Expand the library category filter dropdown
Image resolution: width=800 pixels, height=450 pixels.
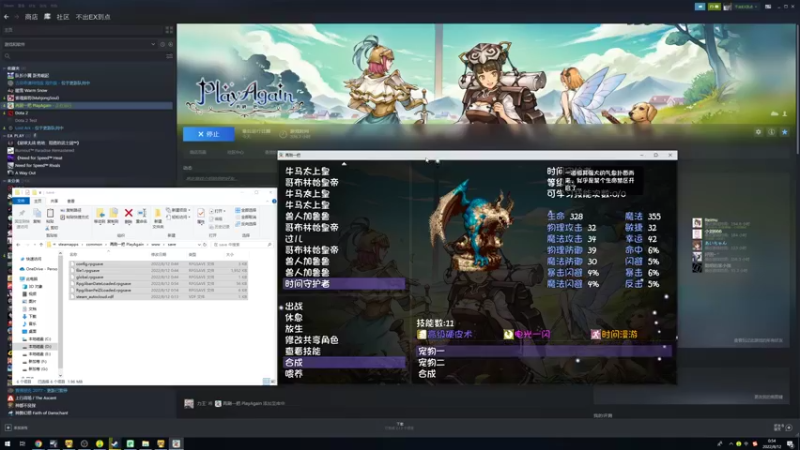click(x=153, y=44)
